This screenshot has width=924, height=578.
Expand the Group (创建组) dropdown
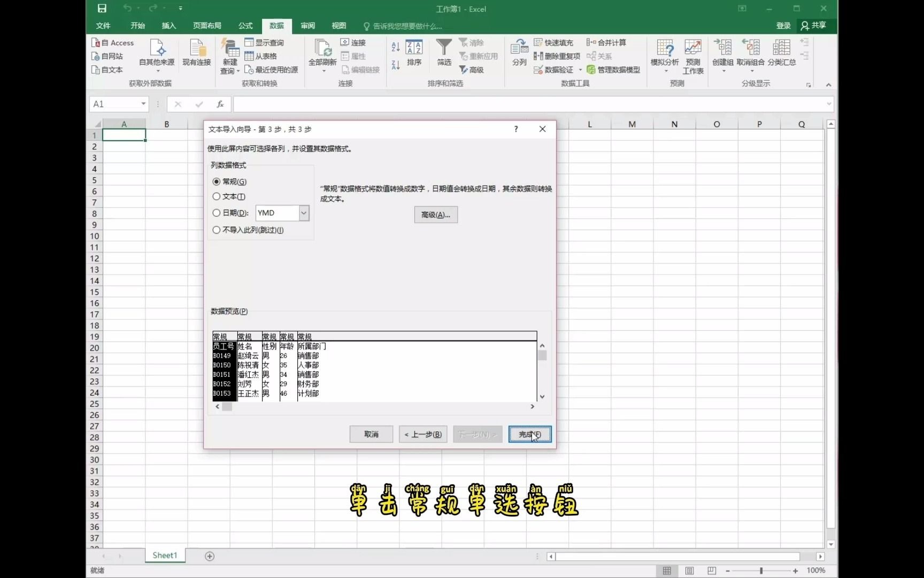click(x=723, y=71)
